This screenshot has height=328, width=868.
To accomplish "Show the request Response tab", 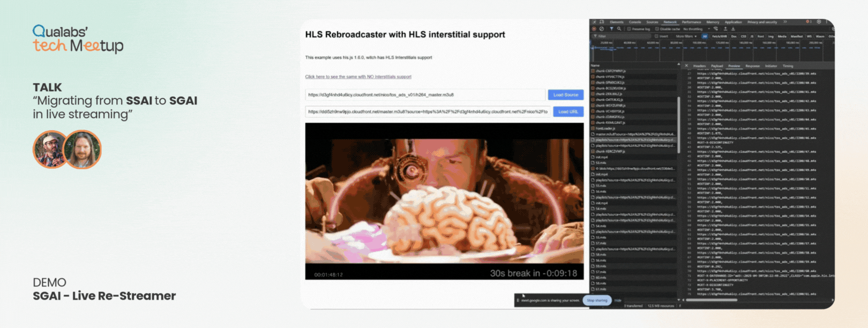I will click(752, 66).
